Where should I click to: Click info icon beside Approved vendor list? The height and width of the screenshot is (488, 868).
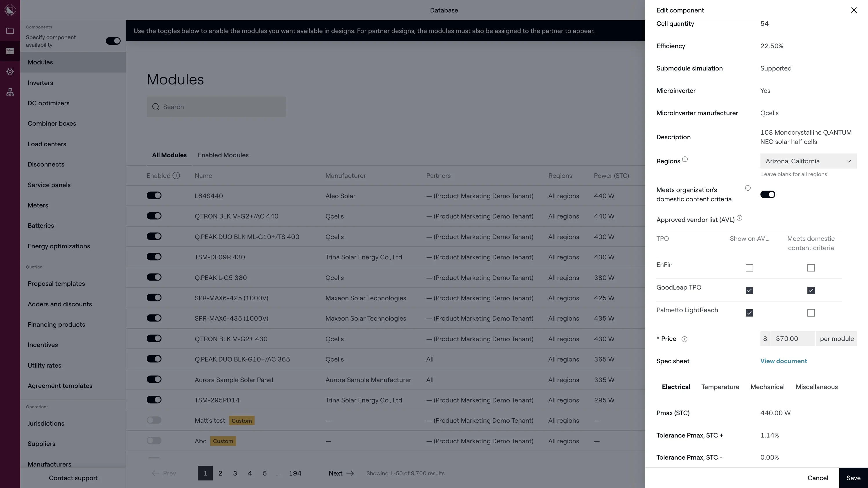tap(739, 218)
